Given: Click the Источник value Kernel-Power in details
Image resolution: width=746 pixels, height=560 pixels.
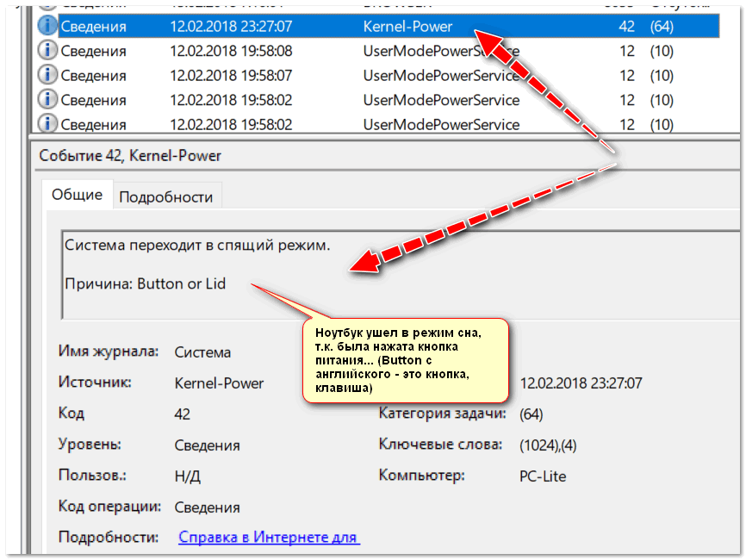Looking at the screenshot, I should coord(219,383).
